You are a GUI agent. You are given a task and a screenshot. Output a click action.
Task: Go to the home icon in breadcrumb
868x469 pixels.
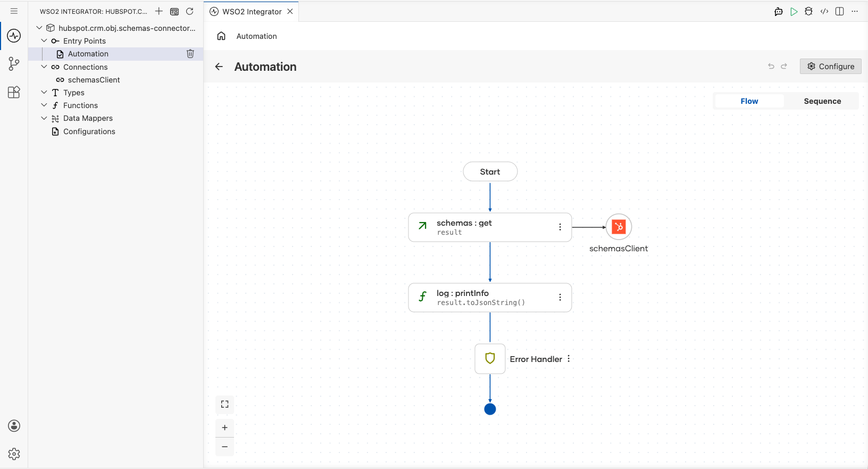[221, 36]
